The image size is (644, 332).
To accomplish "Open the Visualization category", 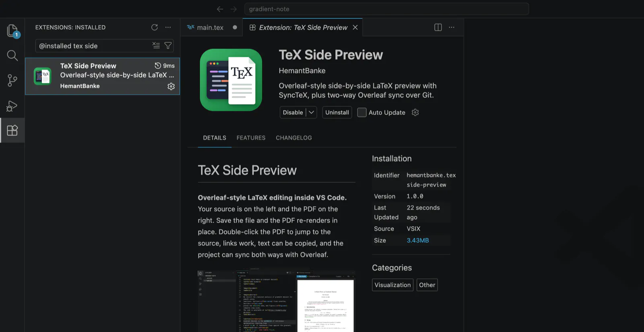I will (x=393, y=285).
